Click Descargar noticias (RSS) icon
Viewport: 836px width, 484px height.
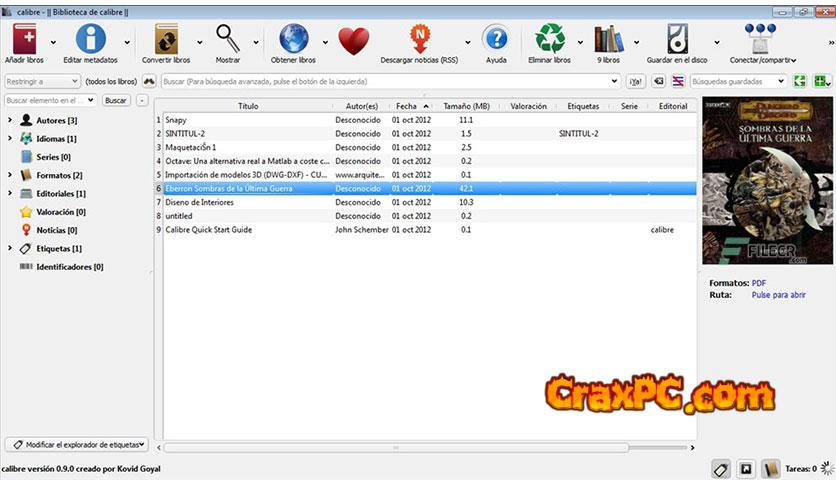point(420,39)
